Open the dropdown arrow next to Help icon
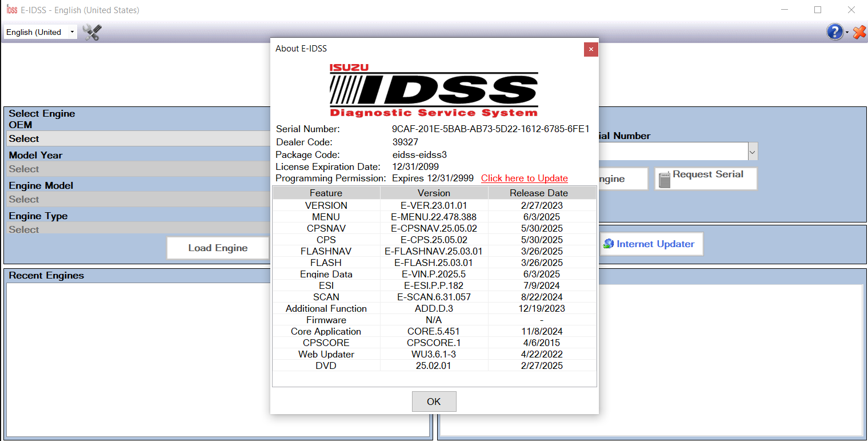This screenshot has width=868, height=441. pyautogui.click(x=847, y=33)
